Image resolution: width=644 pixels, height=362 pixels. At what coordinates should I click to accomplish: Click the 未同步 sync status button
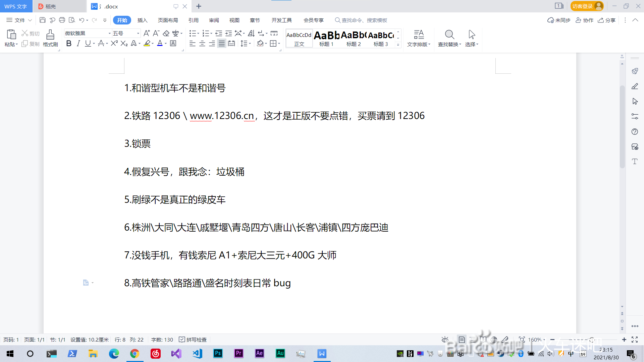click(x=558, y=20)
